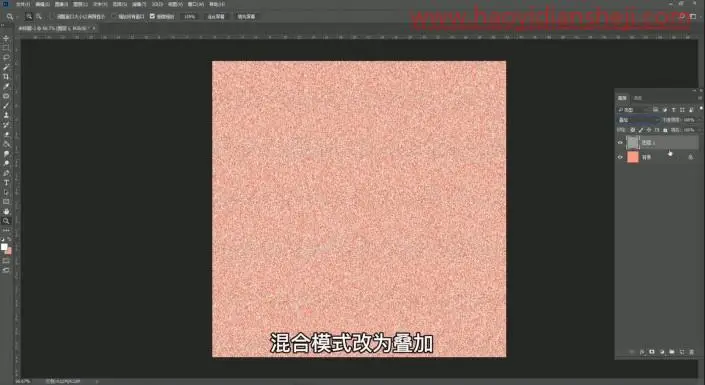Toggle layer filtering on/off switch

[x=700, y=109]
